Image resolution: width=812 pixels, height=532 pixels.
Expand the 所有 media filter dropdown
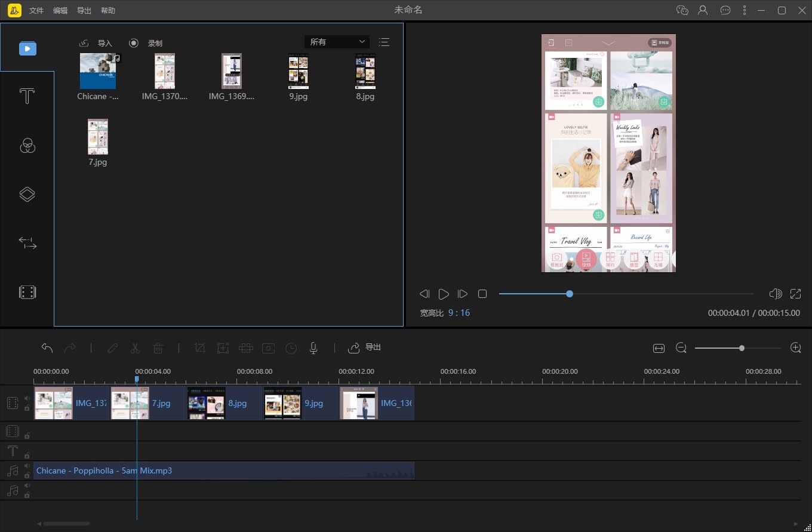point(337,42)
